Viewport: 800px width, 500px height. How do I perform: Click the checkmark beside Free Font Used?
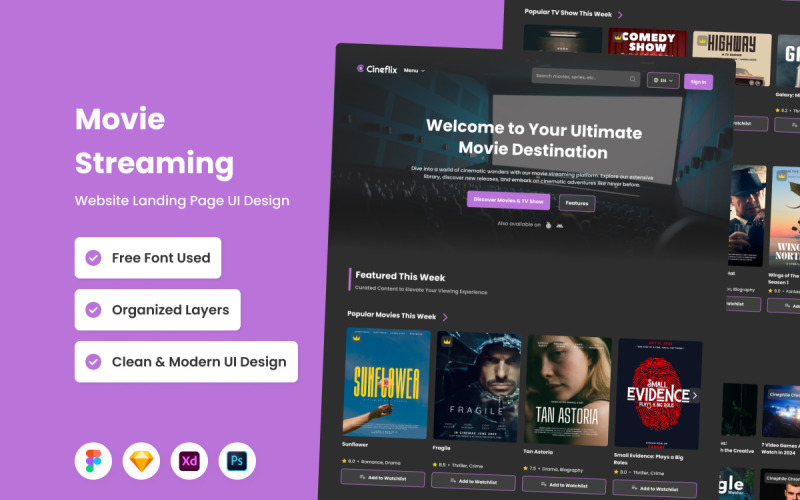pos(93,258)
